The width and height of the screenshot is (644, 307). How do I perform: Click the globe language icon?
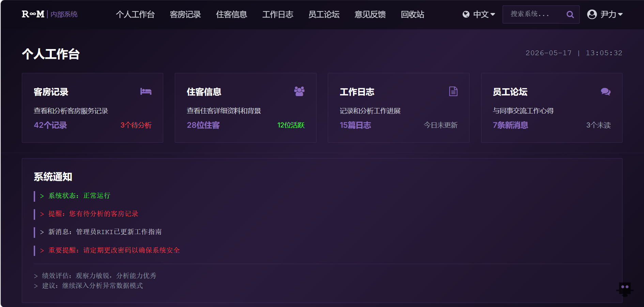click(466, 14)
